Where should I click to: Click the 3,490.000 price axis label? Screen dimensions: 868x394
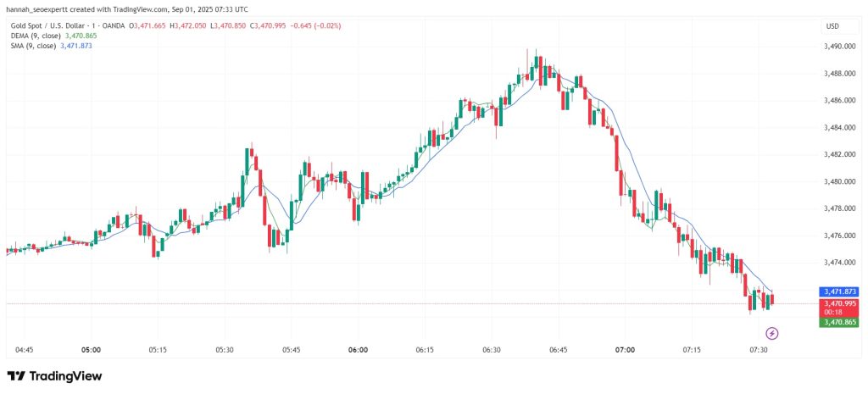click(840, 47)
